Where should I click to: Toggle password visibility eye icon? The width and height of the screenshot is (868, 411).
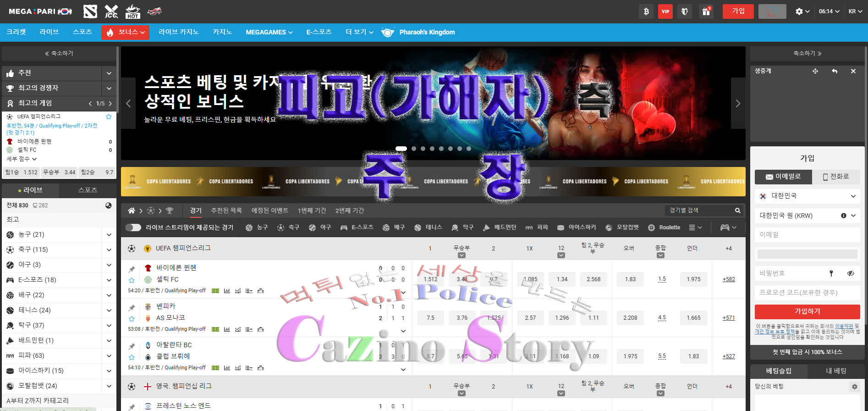[x=851, y=273]
